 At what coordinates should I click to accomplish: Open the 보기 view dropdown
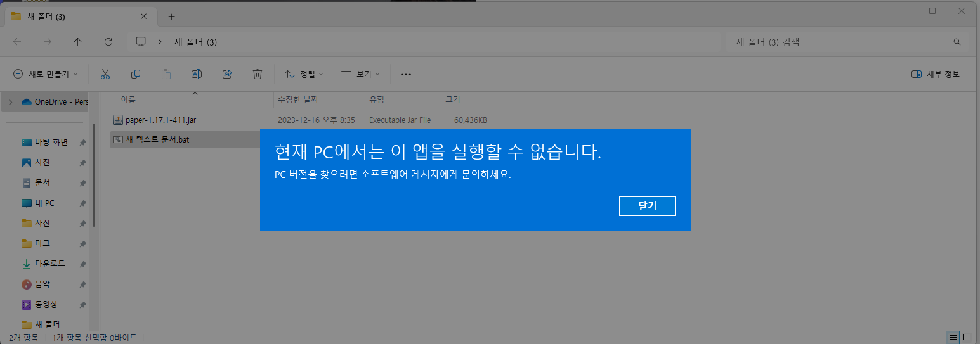(x=360, y=74)
